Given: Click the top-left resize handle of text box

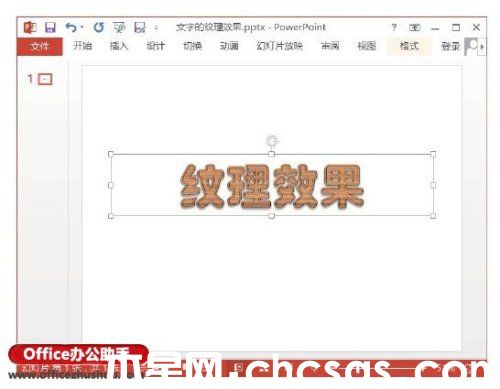Looking at the screenshot, I should tap(111, 154).
